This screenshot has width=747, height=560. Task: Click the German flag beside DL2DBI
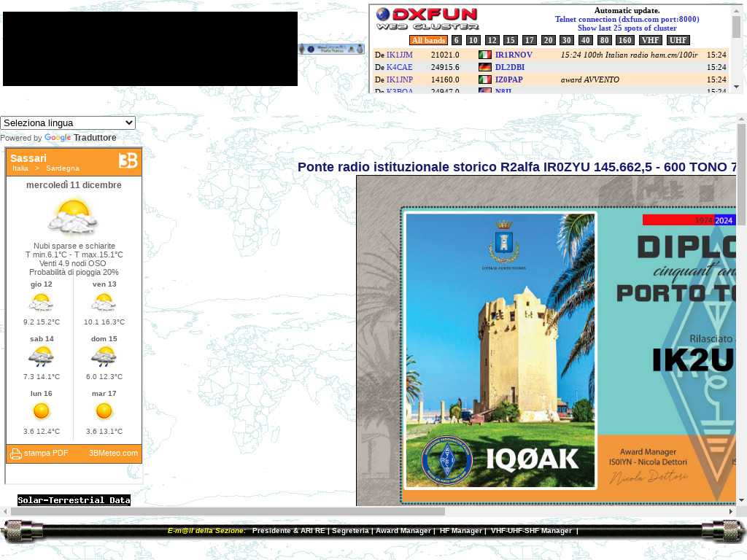point(485,67)
